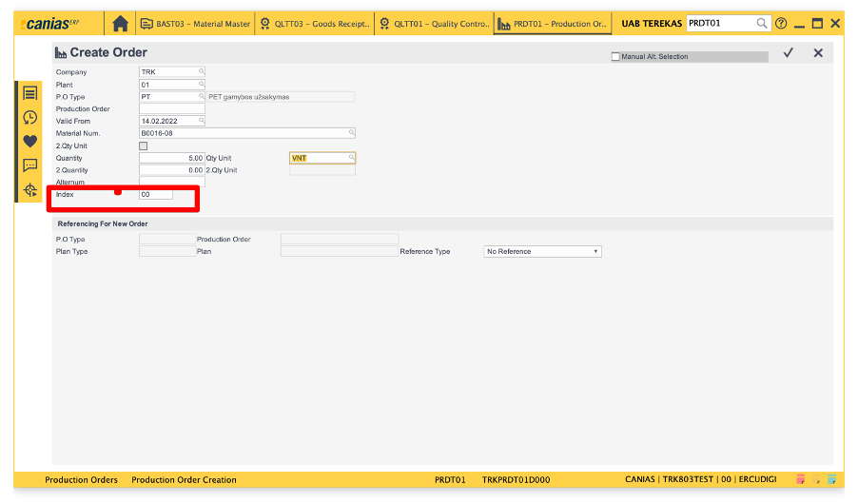Image resolution: width=858 pixels, height=504 pixels.
Task: Click the transaction search magnifier icon
Action: tap(762, 23)
